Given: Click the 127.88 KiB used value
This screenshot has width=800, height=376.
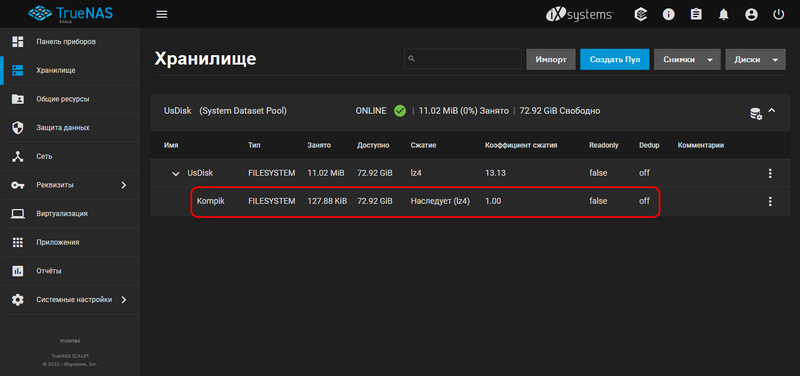Looking at the screenshot, I should pyautogui.click(x=327, y=201).
